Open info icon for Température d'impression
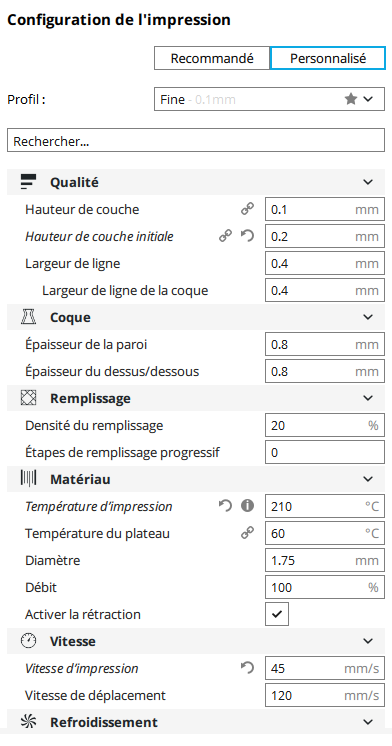This screenshot has width=392, height=746. click(x=247, y=506)
